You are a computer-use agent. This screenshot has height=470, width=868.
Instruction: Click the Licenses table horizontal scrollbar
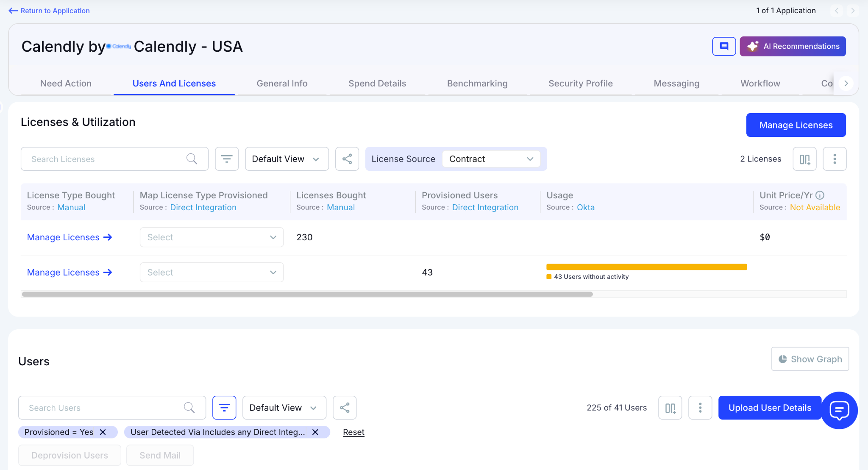pos(307,294)
